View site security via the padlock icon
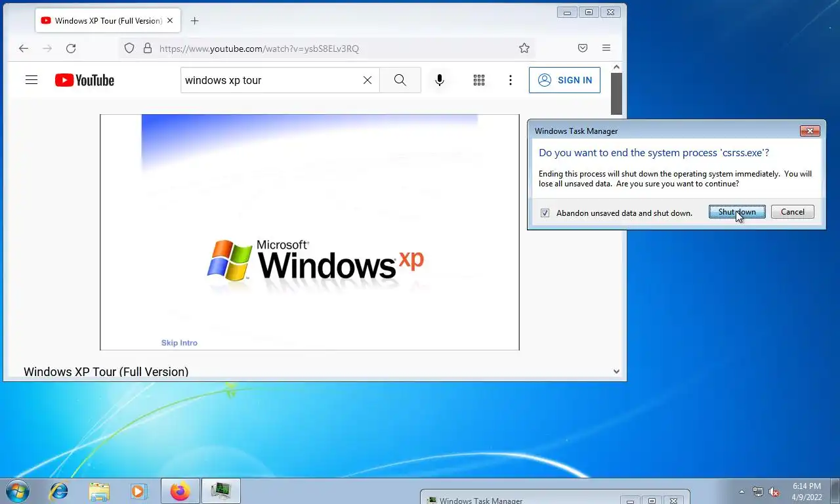This screenshot has height=504, width=840. point(148,48)
